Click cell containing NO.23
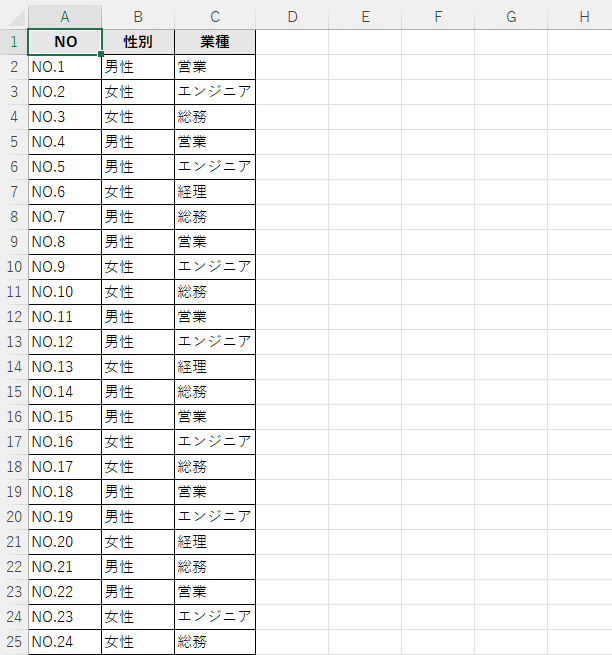612x655 pixels. (x=65, y=617)
